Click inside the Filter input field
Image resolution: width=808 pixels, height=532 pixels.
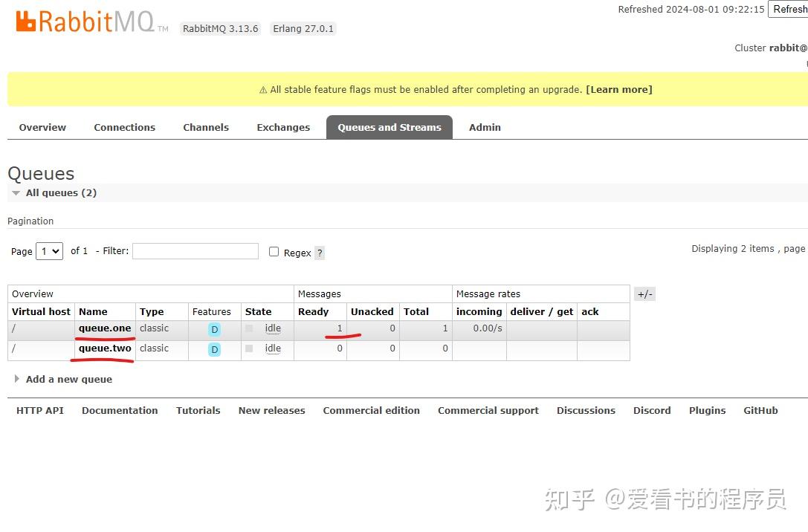point(195,251)
